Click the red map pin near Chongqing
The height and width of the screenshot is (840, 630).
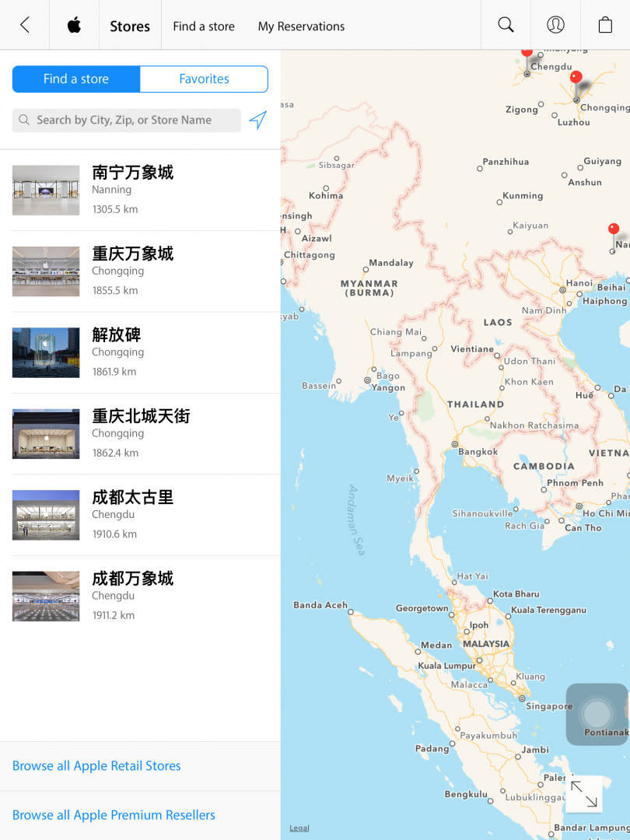click(x=576, y=79)
